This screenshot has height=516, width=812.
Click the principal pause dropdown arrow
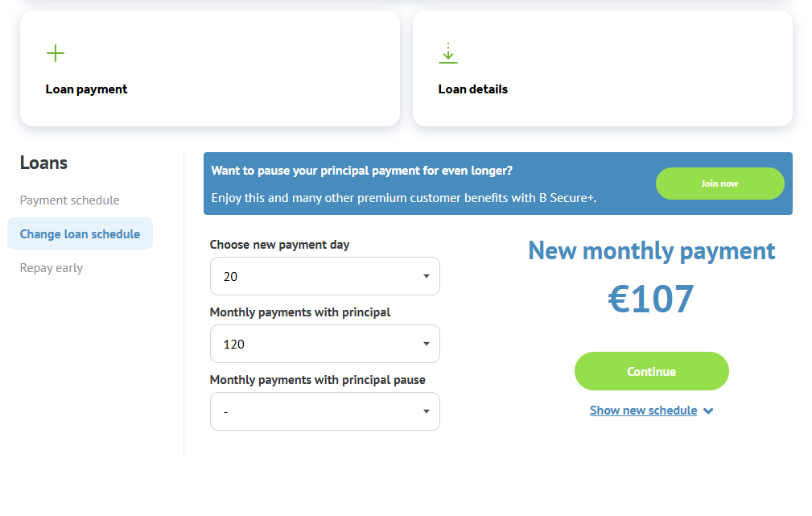(x=426, y=411)
